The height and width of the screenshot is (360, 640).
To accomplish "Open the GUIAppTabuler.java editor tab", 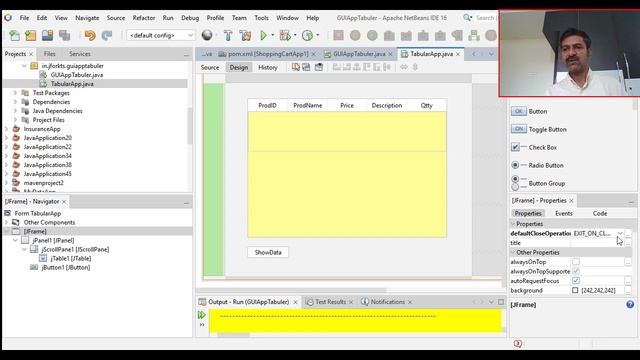I will [359, 54].
